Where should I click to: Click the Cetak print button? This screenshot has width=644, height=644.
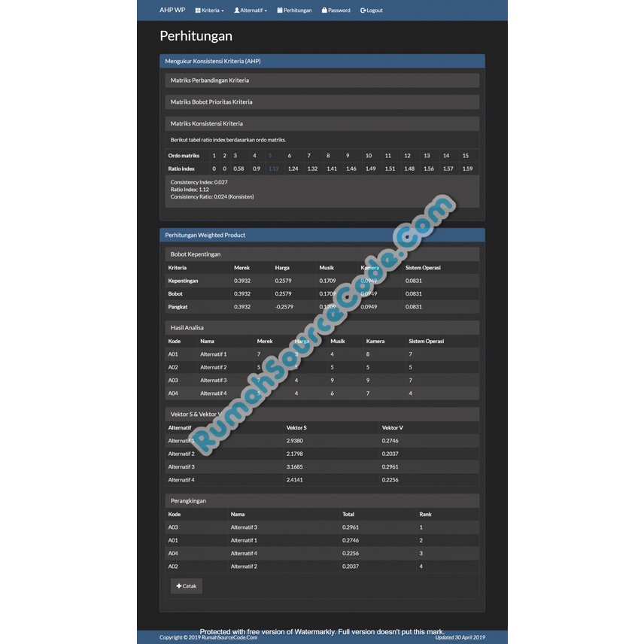pos(187,586)
